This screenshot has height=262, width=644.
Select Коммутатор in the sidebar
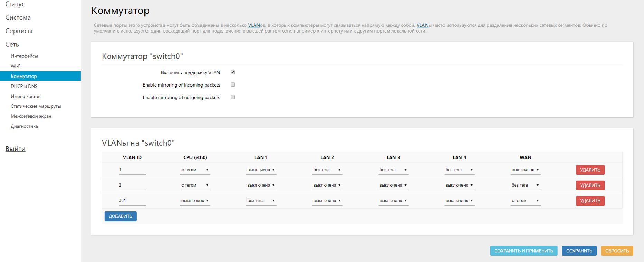tap(40, 76)
